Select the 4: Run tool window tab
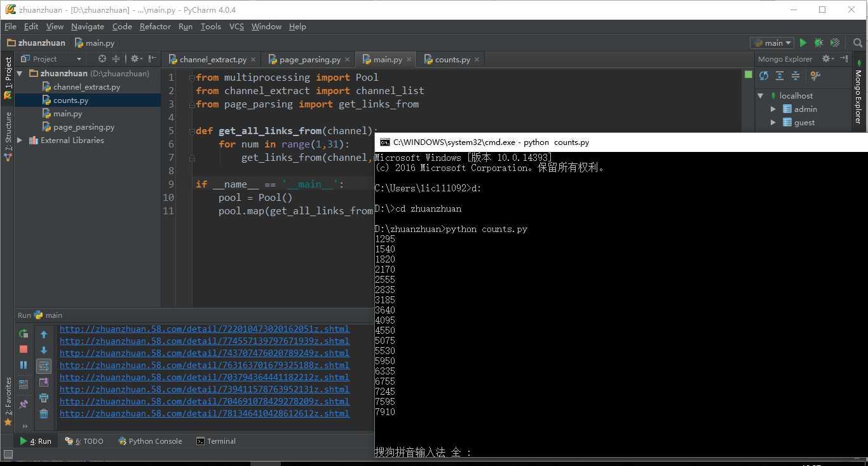868x466 pixels. [36, 441]
